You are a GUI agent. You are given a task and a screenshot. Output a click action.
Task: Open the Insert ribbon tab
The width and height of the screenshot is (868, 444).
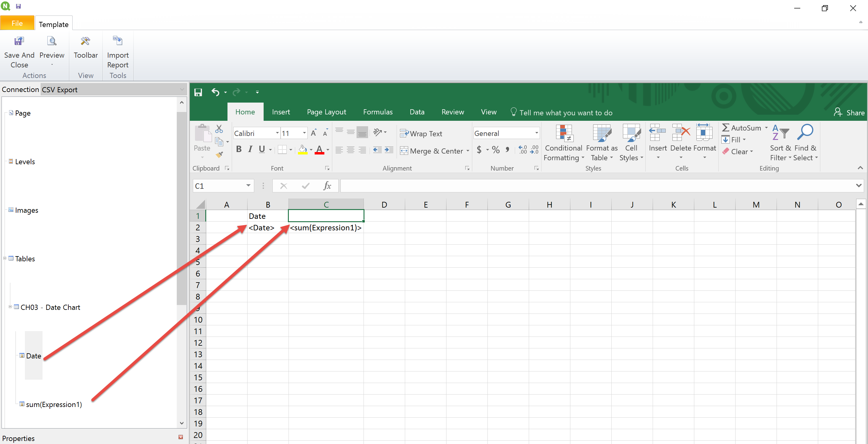(281, 112)
